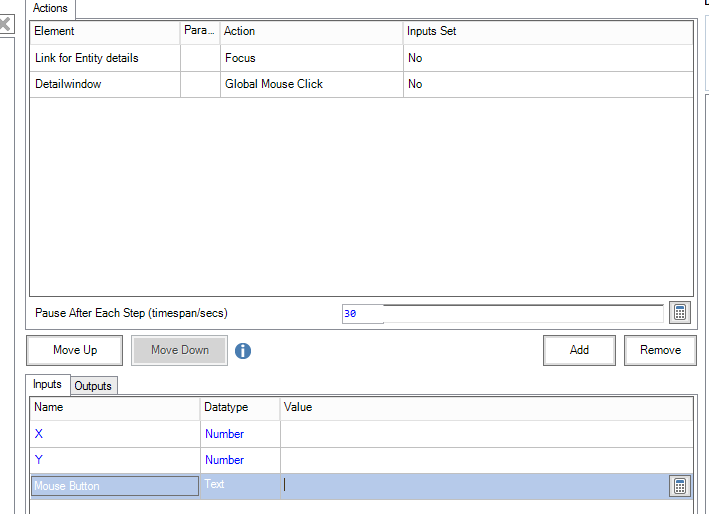Screen dimensions: 709x514
Task: Click Add to add an action
Action: click(x=579, y=350)
